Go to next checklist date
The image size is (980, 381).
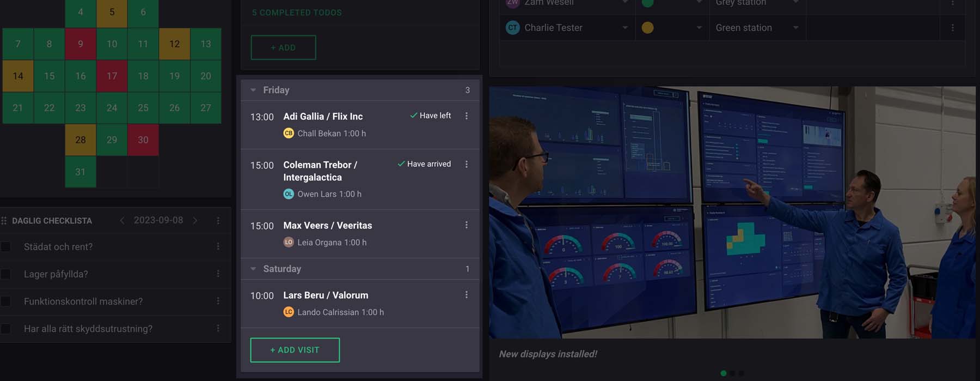pos(195,220)
